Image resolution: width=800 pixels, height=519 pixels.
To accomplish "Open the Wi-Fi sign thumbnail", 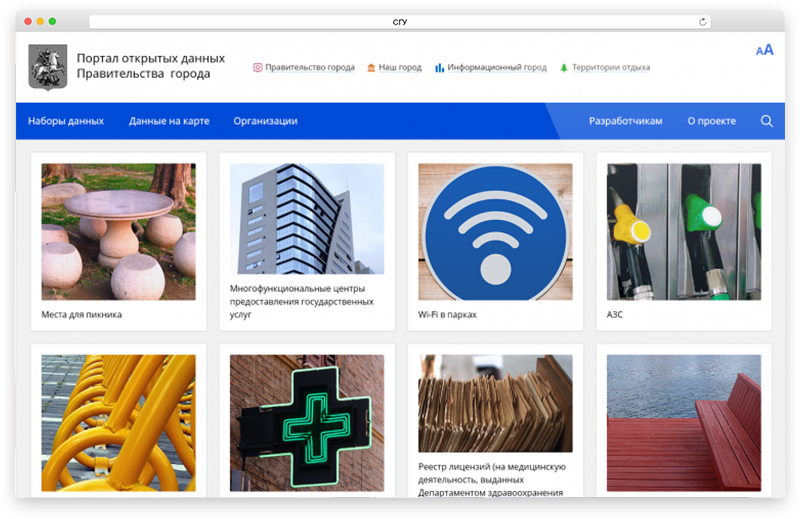I will pos(495,232).
